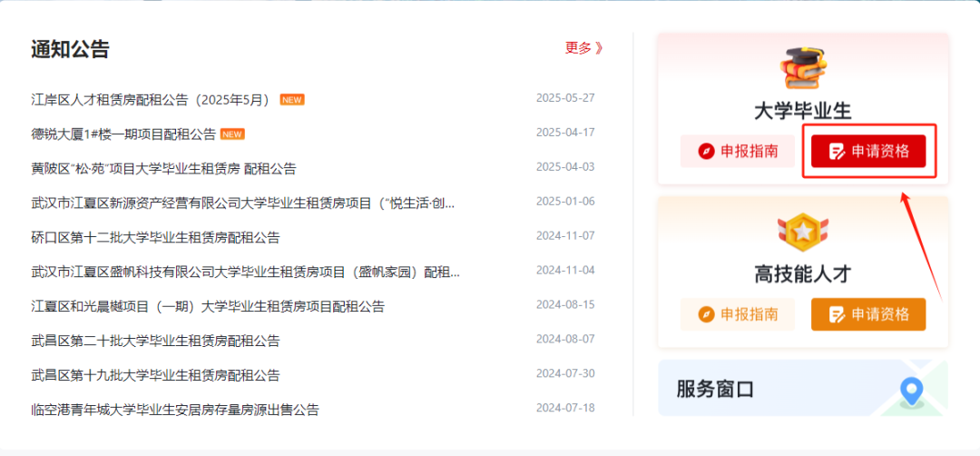Screen dimensions: 980x456
Task: Click the graduation cap books icon
Action: pyautogui.click(x=802, y=66)
